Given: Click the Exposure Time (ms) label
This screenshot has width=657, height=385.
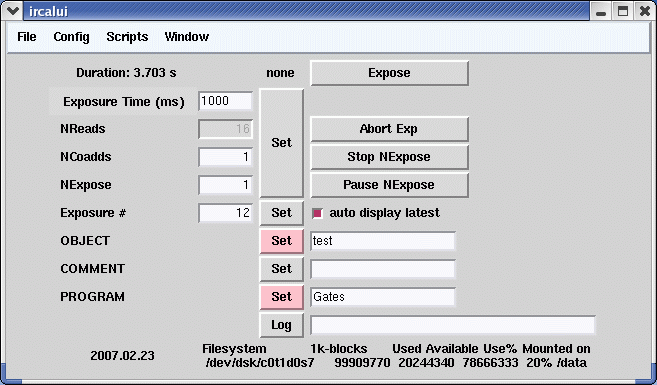Looking at the screenshot, I should coord(124,102).
